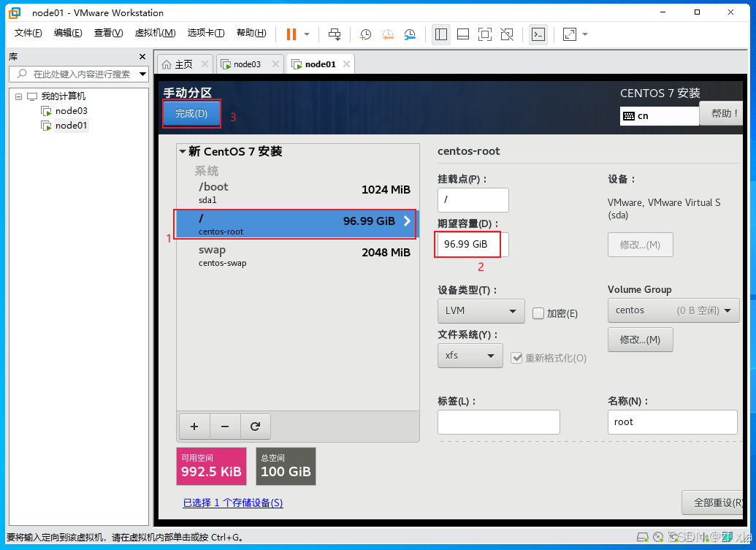
Task: Click the unity mode icon
Action: tap(507, 34)
